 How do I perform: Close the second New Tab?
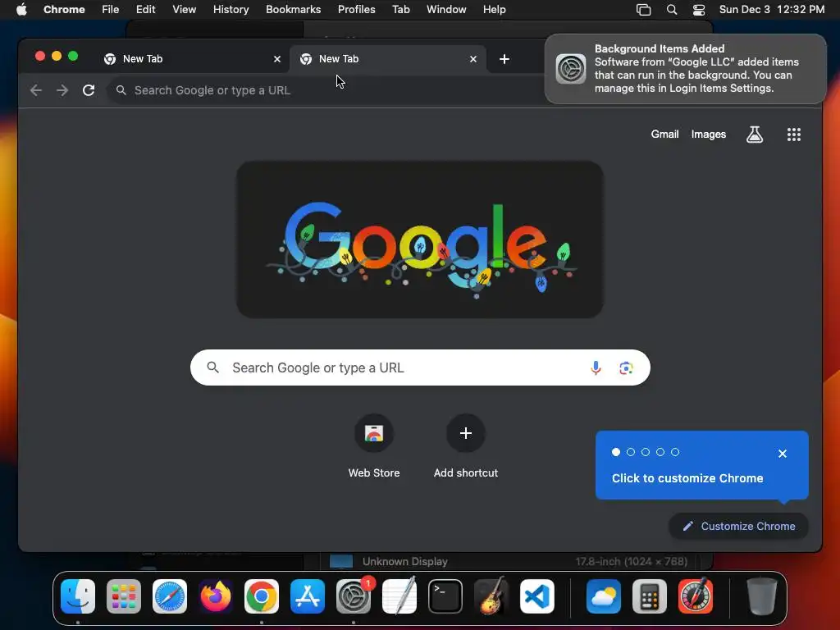(473, 59)
